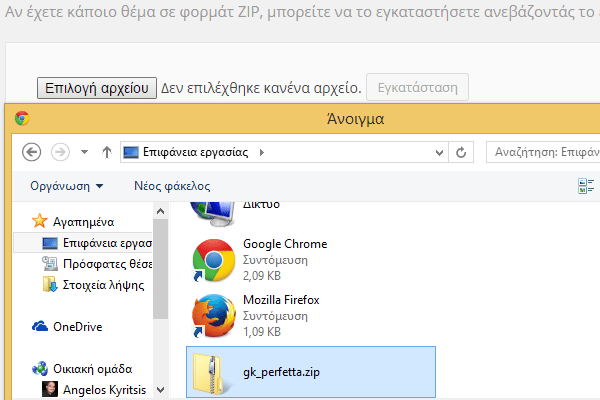Select OneDrive in the navigation pane

click(x=78, y=327)
